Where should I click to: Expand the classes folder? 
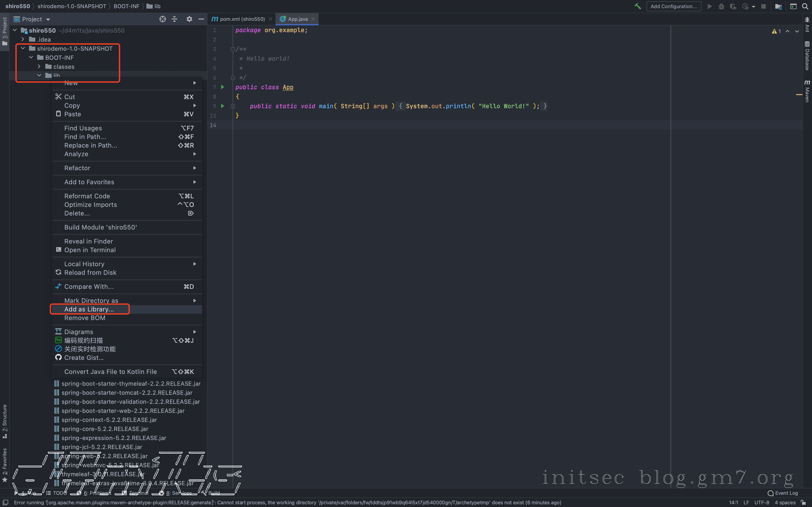[x=39, y=67]
